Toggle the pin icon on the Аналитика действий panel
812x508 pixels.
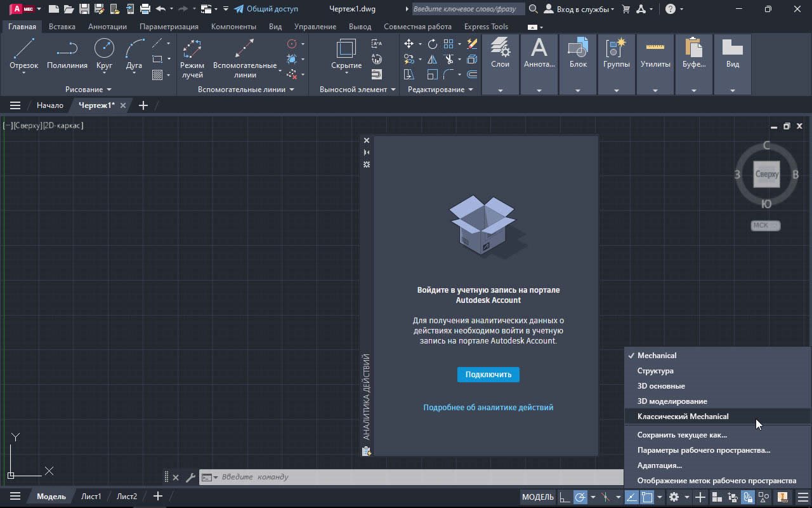coord(366,152)
